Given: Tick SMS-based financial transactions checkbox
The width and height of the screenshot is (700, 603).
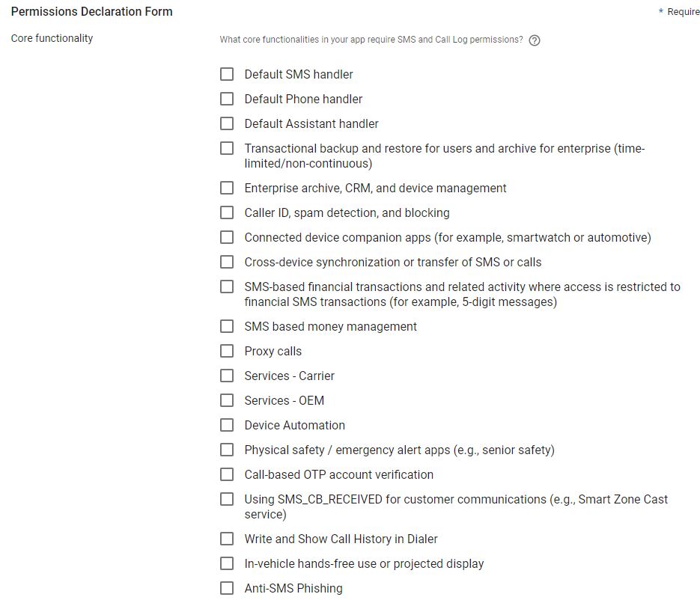Looking at the screenshot, I should 227,287.
